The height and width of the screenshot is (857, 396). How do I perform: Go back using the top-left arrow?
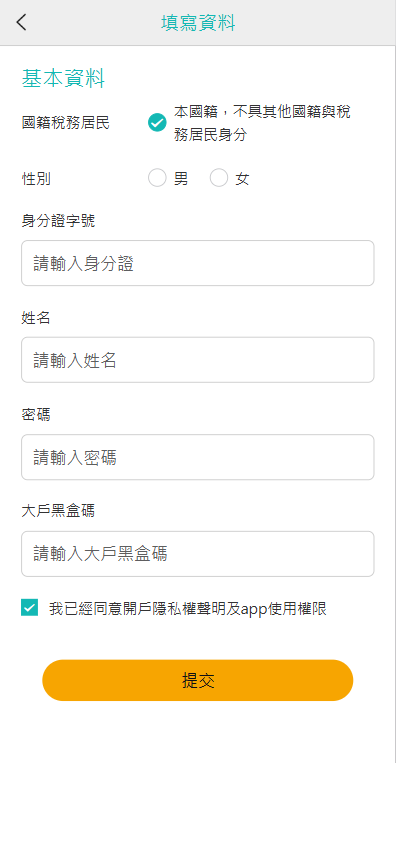pos(21,22)
